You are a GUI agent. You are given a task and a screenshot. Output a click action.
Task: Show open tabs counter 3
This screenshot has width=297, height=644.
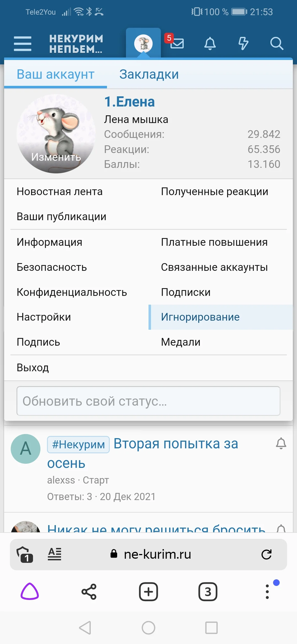click(208, 591)
